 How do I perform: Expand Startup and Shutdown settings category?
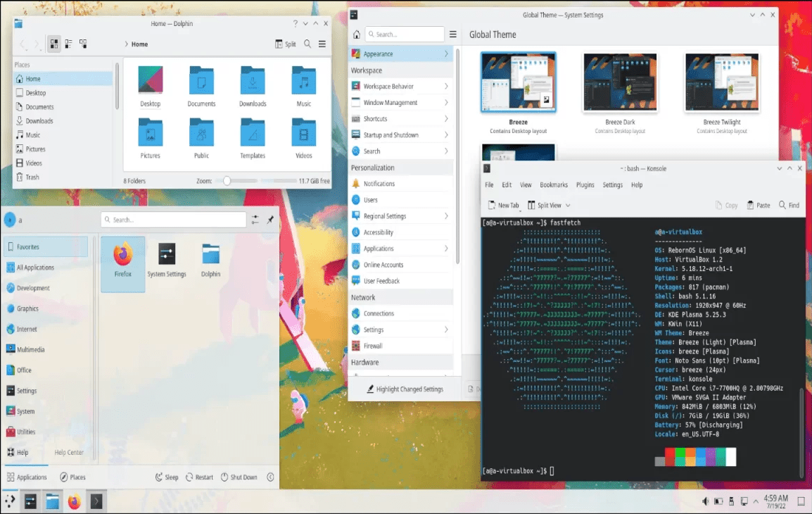[400, 134]
